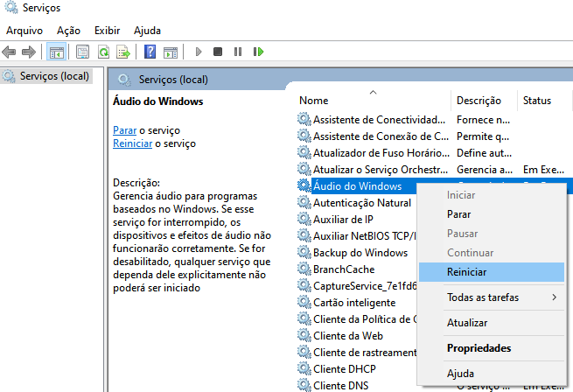Click gear icon beside Autenticação Natural
This screenshot has width=573, height=392.
[x=304, y=202]
